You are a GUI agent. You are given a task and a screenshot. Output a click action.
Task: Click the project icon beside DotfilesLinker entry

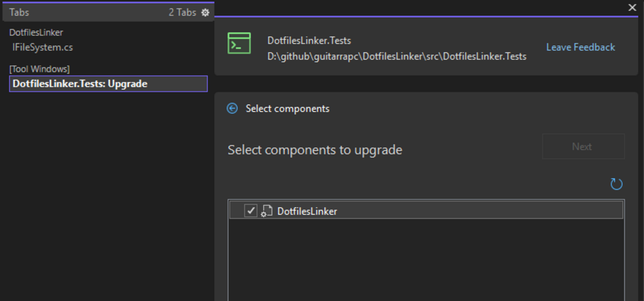click(267, 210)
